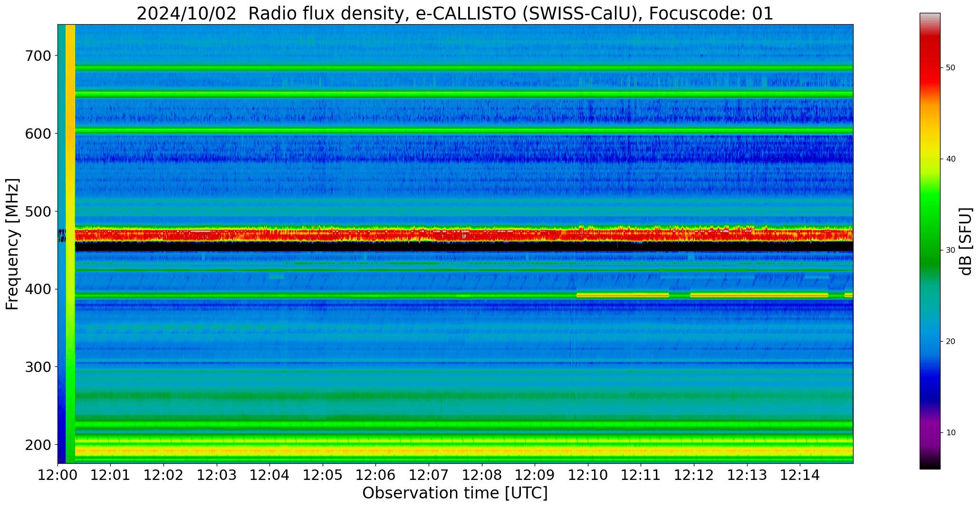Click the 12:01 time tick label
Image resolution: width=980 pixels, height=507 pixels.
click(x=111, y=475)
